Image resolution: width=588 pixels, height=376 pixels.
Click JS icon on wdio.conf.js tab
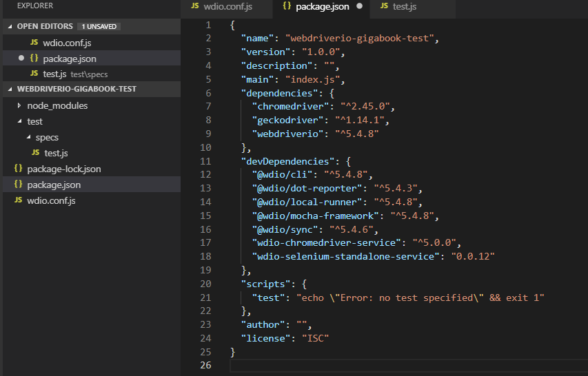195,6
